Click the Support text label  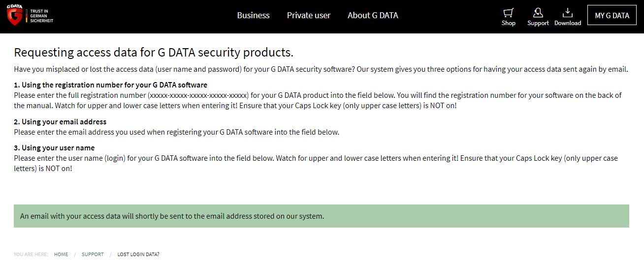tap(538, 23)
